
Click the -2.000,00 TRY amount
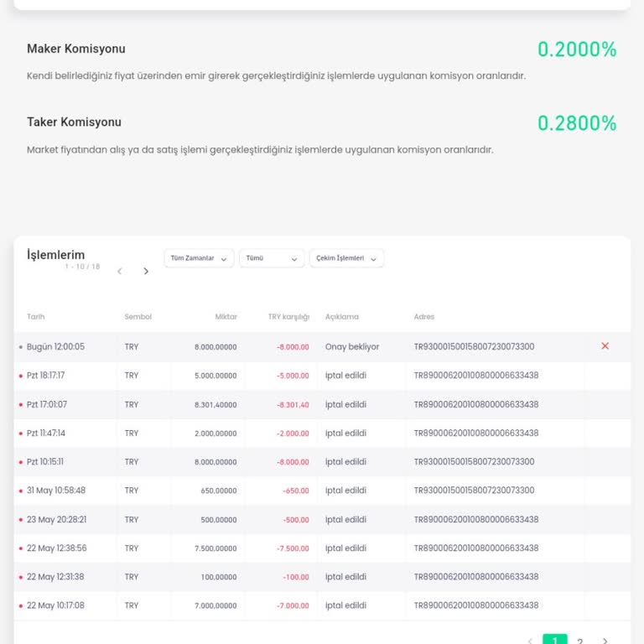point(293,434)
